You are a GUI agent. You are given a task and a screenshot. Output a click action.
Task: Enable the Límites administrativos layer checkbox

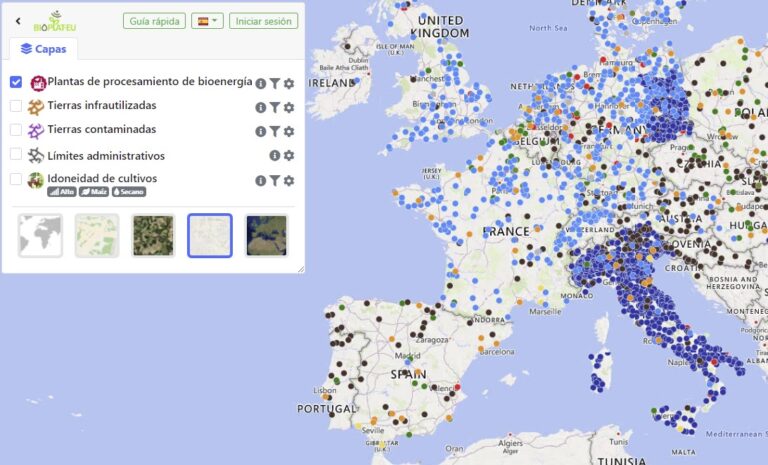click(x=16, y=154)
